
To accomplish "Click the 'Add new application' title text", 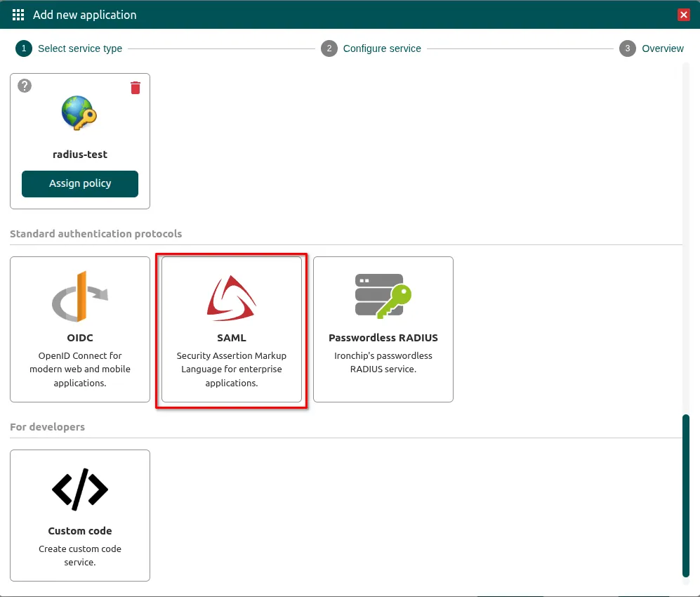I will point(84,15).
